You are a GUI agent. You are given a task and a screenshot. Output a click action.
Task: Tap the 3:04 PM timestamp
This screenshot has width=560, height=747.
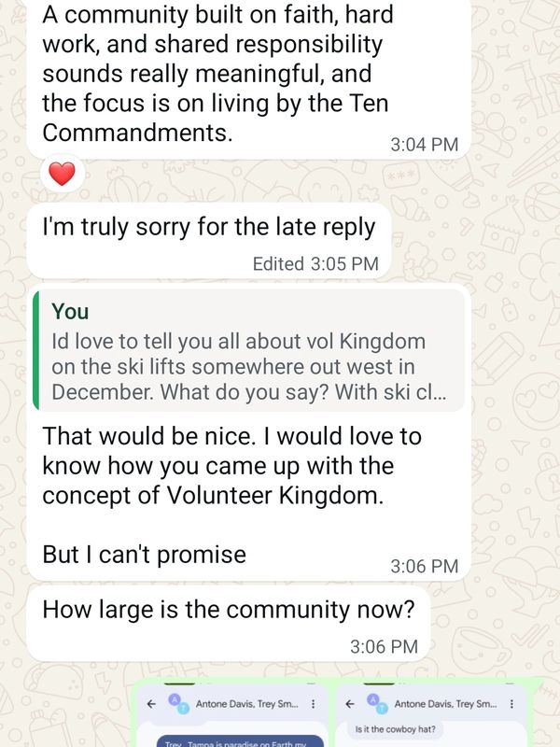[425, 145]
